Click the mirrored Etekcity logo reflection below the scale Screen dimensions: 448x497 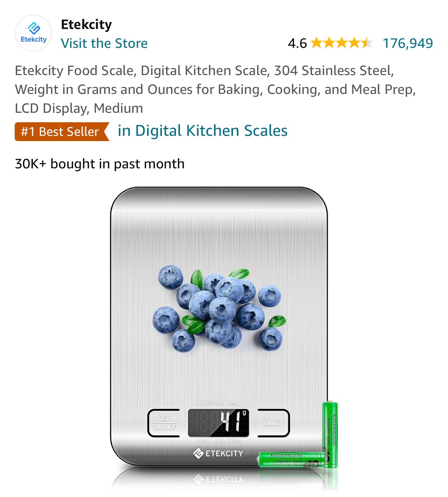218,479
